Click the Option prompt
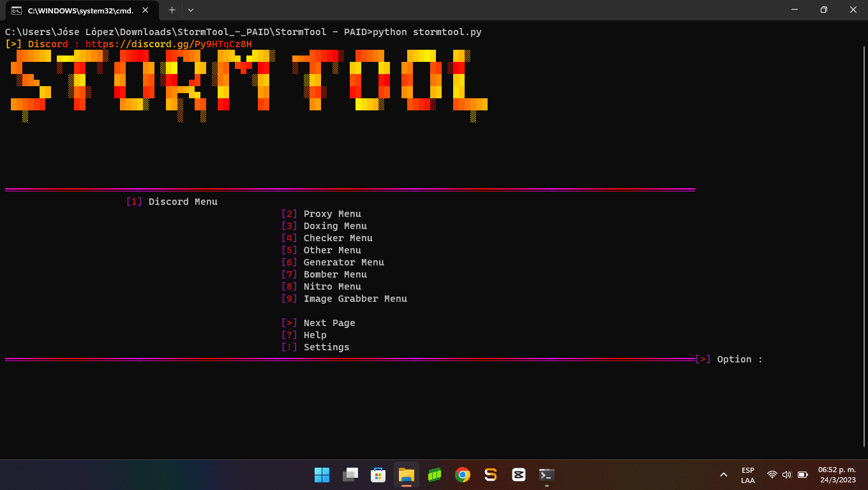Image resolution: width=868 pixels, height=490 pixels. tap(729, 359)
